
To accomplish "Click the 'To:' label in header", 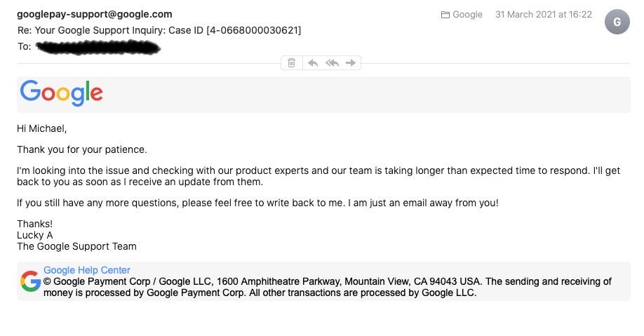I will [x=25, y=46].
